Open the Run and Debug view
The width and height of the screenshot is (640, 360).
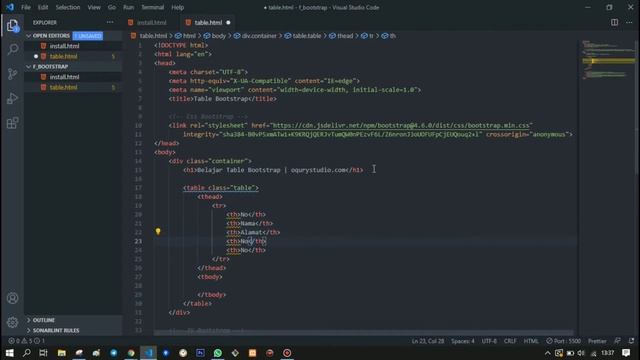(x=12, y=98)
